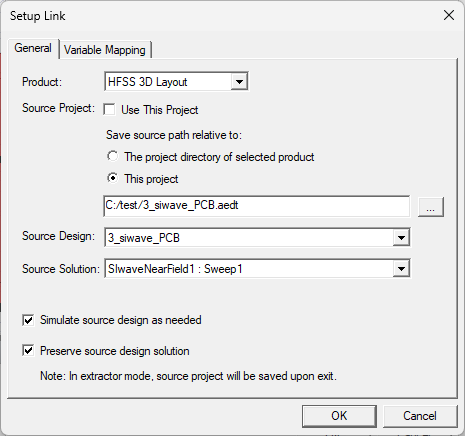Tick the Use This Project checkbox

(x=109, y=110)
